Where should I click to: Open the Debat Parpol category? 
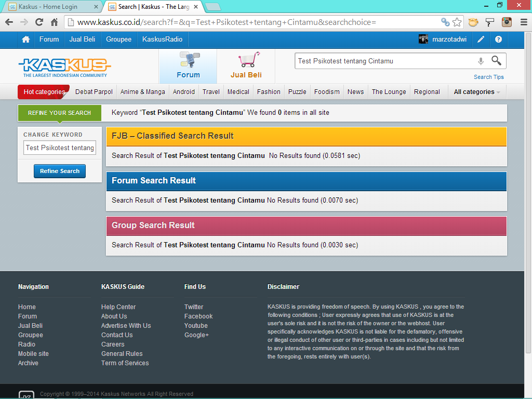[94, 92]
